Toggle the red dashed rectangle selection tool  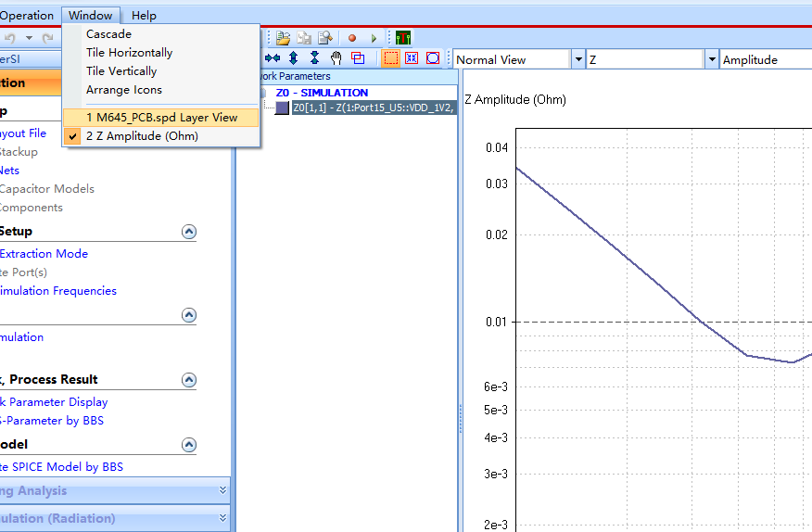391,58
